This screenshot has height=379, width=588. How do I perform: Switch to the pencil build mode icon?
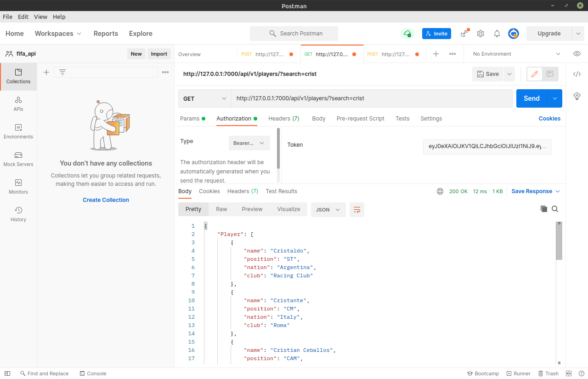(x=535, y=74)
